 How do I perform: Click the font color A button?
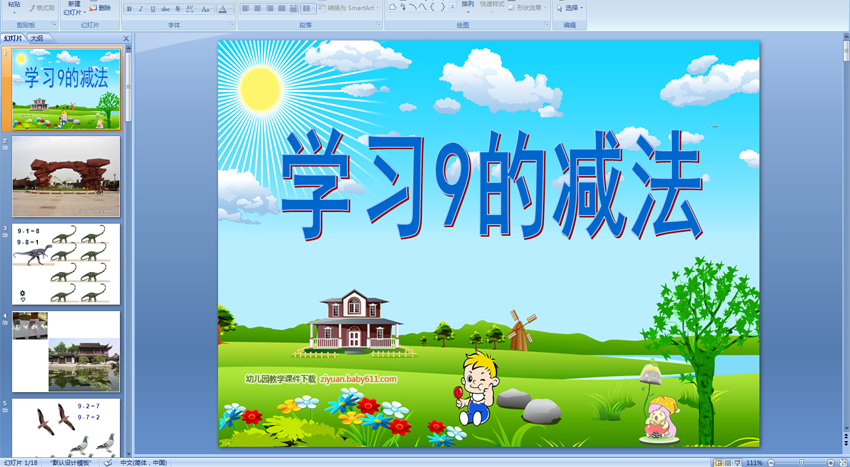click(222, 9)
